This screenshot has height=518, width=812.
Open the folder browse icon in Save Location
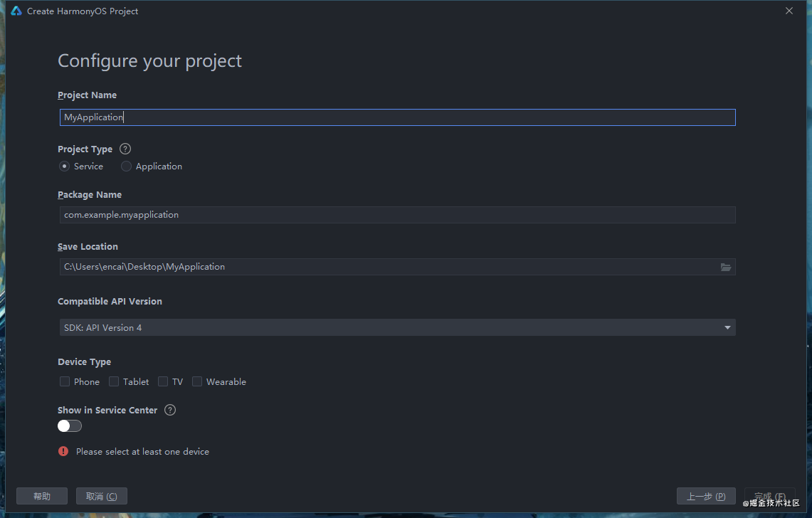coord(725,267)
